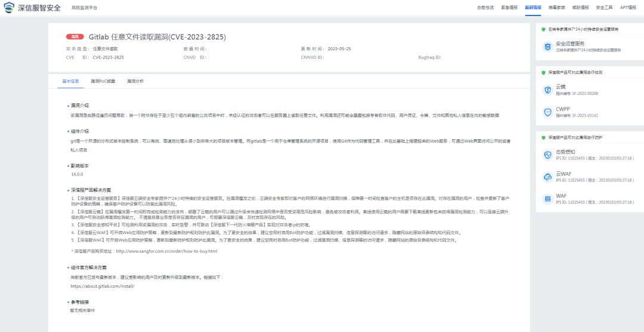
Task: Click the 披露时间 label
Action: pos(194,48)
